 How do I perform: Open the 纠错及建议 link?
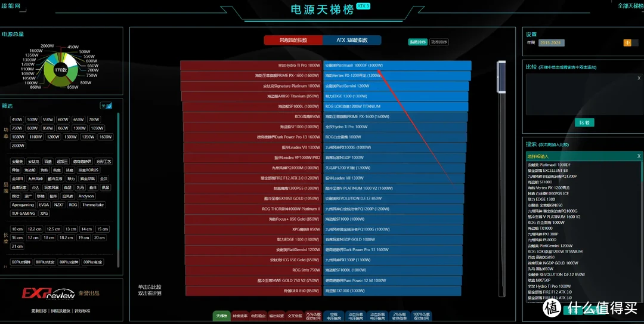tap(60, 311)
